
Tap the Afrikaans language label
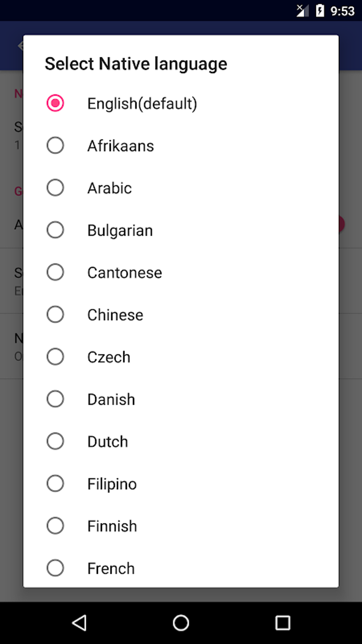pyautogui.click(x=121, y=146)
